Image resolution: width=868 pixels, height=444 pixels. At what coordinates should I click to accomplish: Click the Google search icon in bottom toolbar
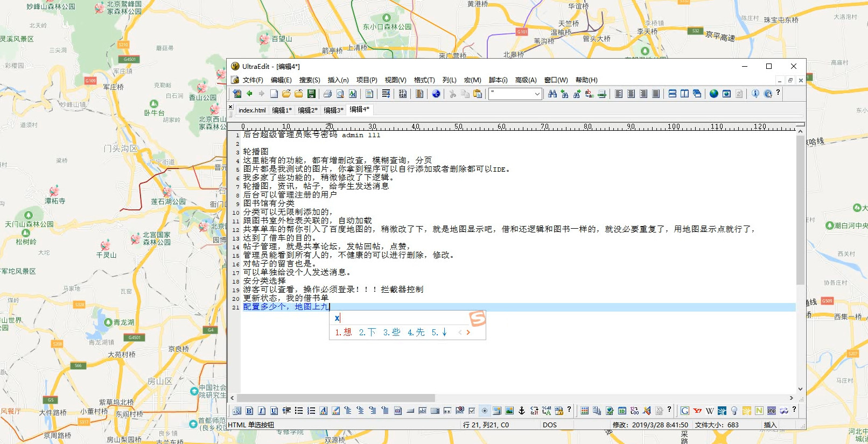[x=685, y=411]
